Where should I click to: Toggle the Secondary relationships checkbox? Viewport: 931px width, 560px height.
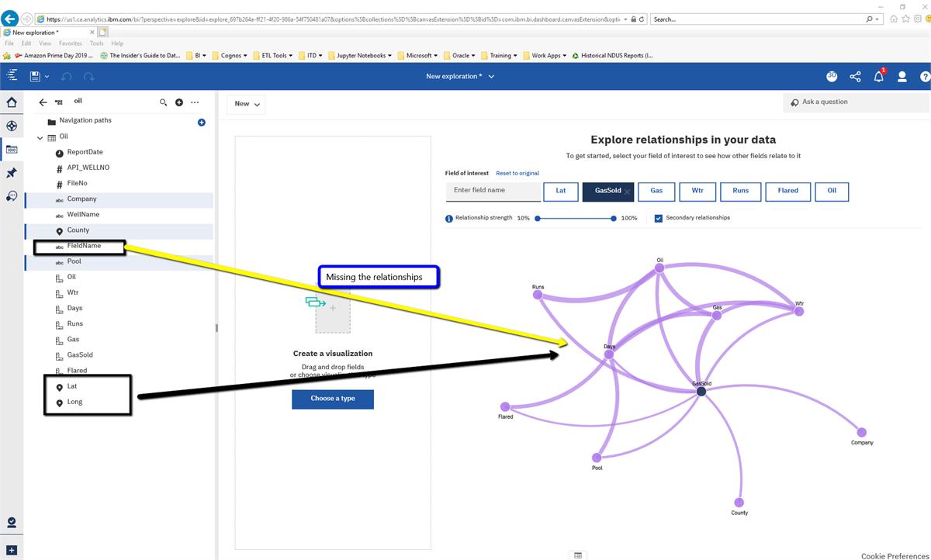coord(659,219)
